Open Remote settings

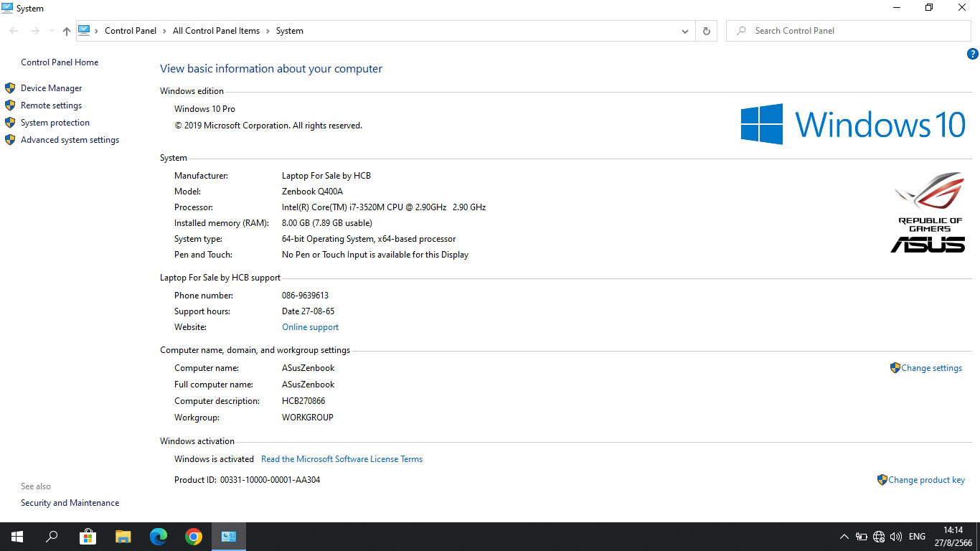point(51,105)
